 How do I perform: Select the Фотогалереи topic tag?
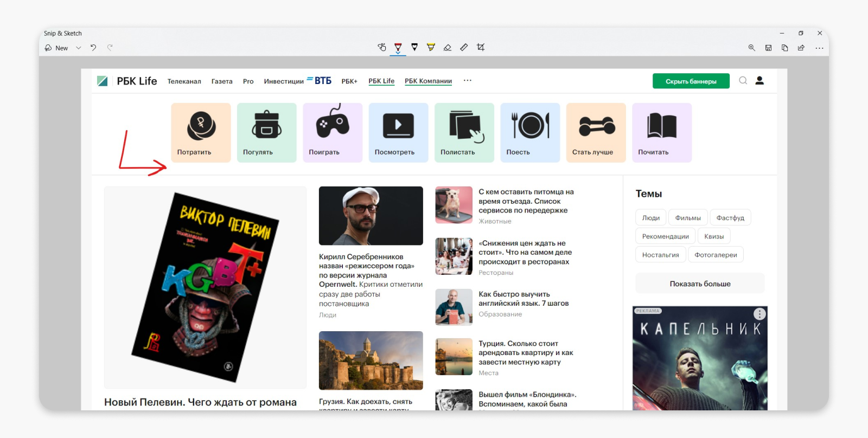pyautogui.click(x=716, y=255)
